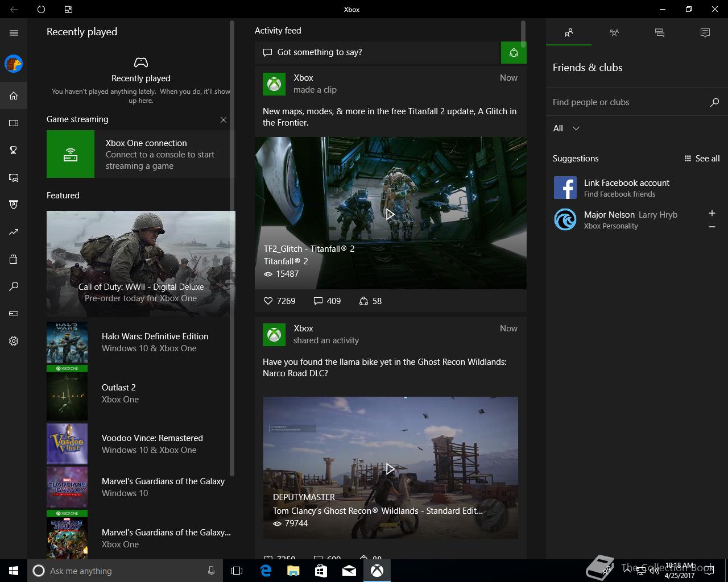Open Xbox avatar on Titanfall post
Image resolution: width=728 pixels, height=582 pixels.
[x=274, y=84]
